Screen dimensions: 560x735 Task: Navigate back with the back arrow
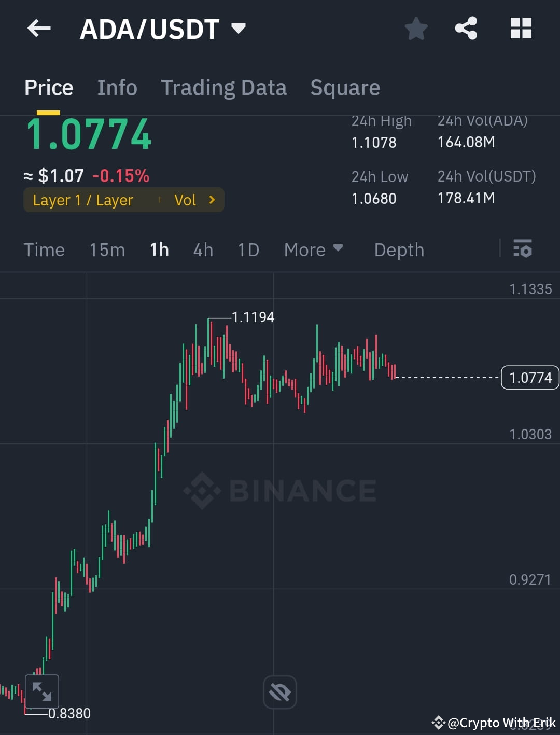click(38, 29)
